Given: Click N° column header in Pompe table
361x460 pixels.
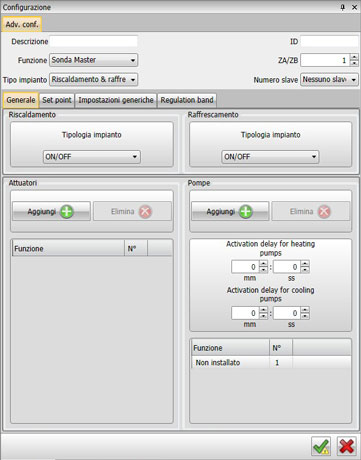Looking at the screenshot, I should (x=281, y=348).
